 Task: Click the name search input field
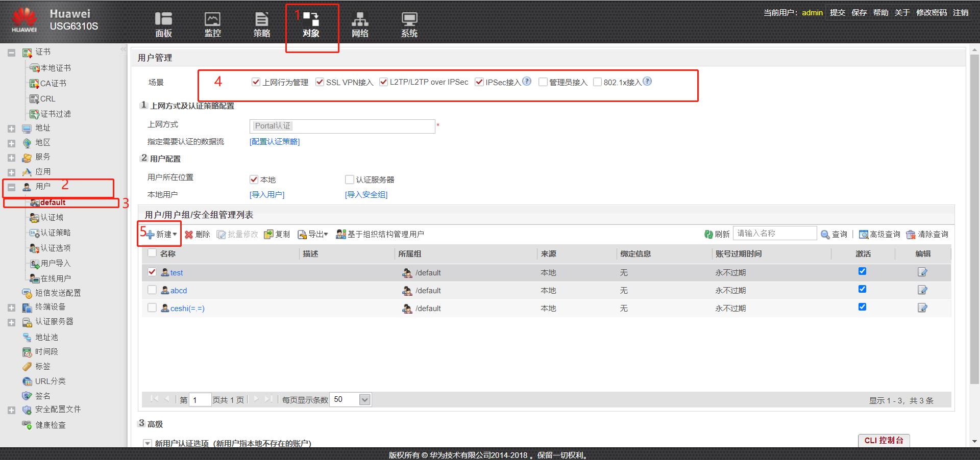(774, 234)
